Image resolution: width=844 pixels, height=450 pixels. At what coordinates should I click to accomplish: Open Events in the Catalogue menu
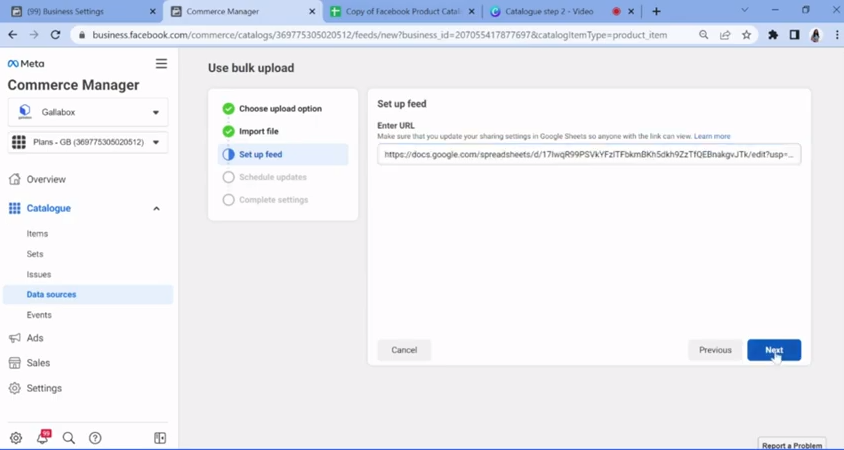click(39, 315)
